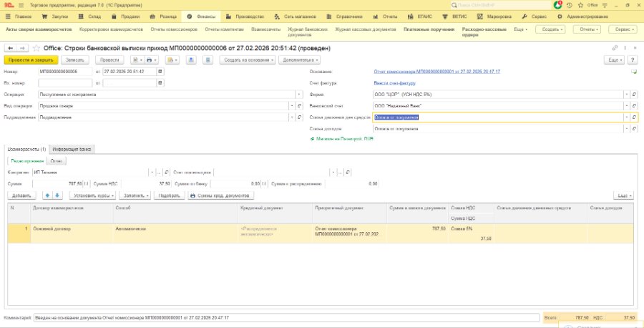Image resolution: width=644 pixels, height=328 pixels.
Task: Go forward with the right arrow button
Action: 22,48
